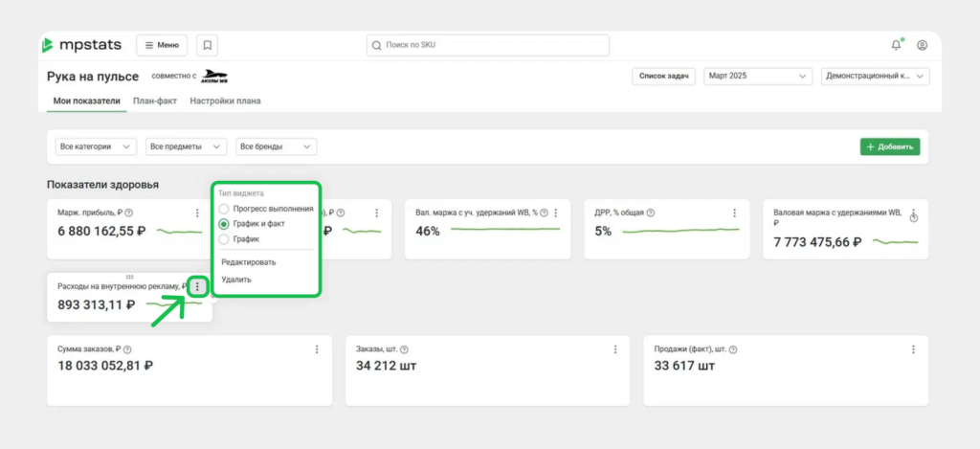The width and height of the screenshot is (980, 449).
Task: Open three-dot menu on Расходы на внутреннюю рекламу
Action: (197, 286)
